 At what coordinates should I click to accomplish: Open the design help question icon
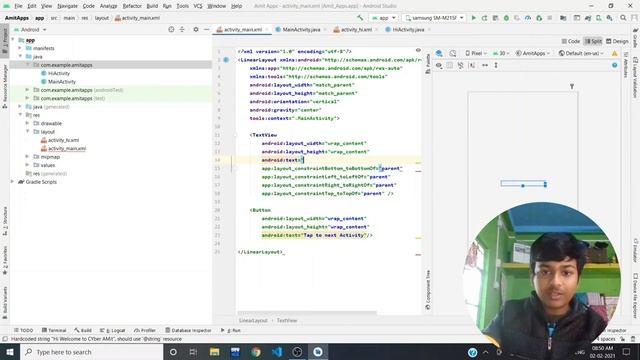pyautogui.click(x=614, y=65)
